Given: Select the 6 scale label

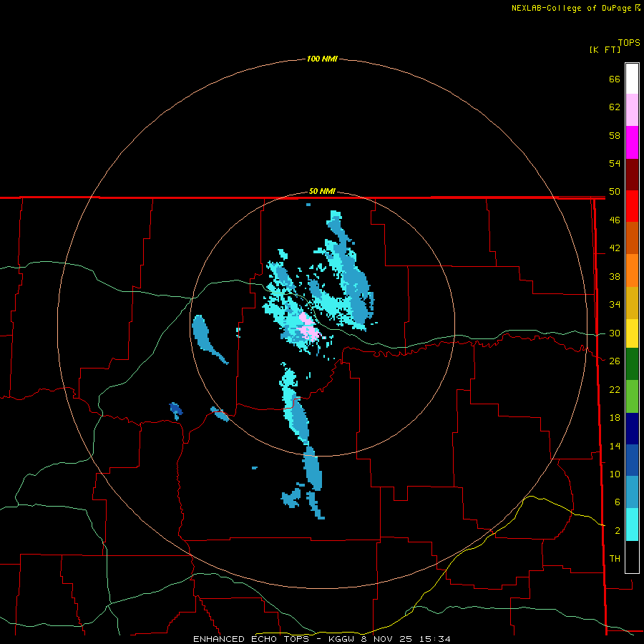Looking at the screenshot, I should 617,502.
